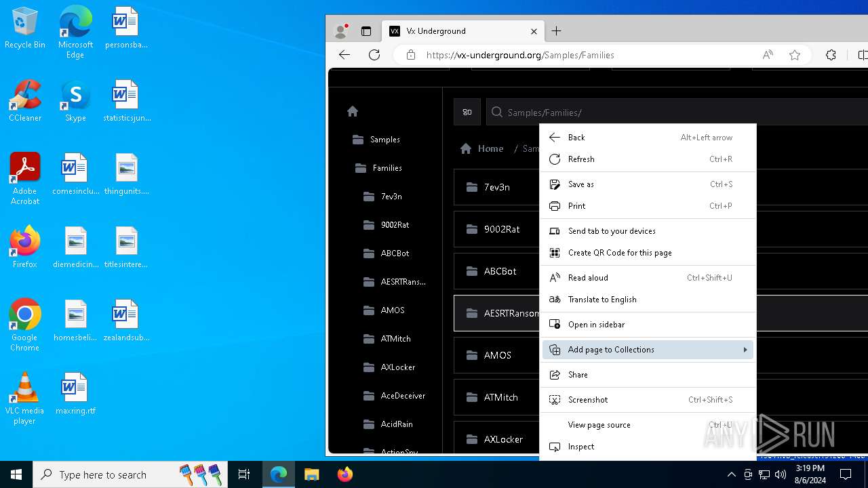The image size is (868, 488).
Task: View site information lock icon
Action: pyautogui.click(x=411, y=55)
